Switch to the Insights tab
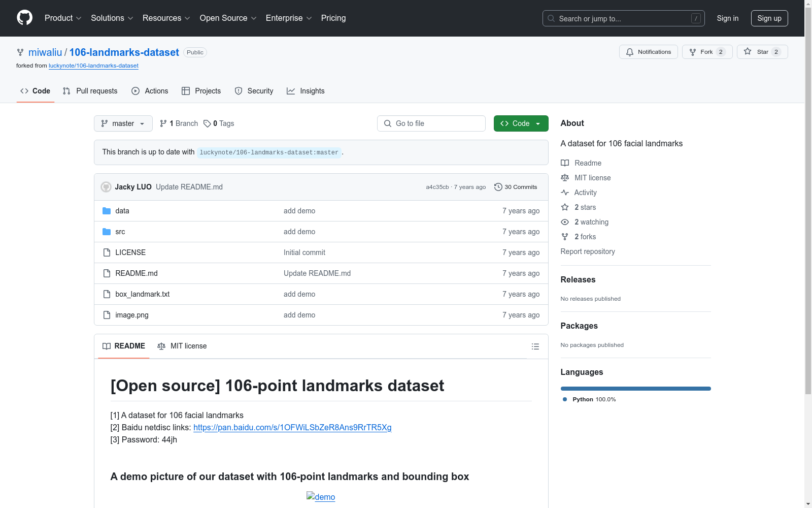The height and width of the screenshot is (508, 812). click(306, 91)
